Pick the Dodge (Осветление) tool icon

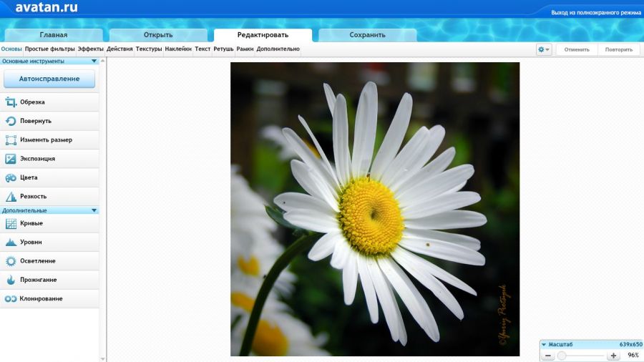tap(11, 261)
